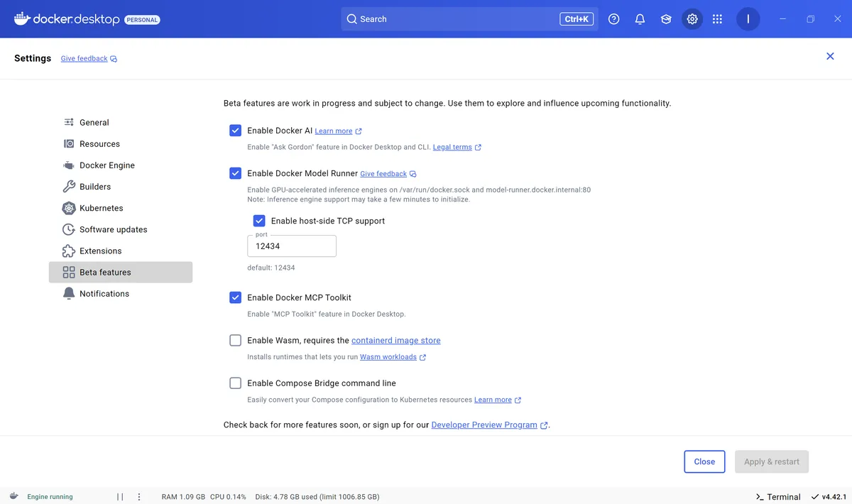The image size is (852, 504).
Task: Click the feedback icon beside Give feedback header
Action: (114, 59)
